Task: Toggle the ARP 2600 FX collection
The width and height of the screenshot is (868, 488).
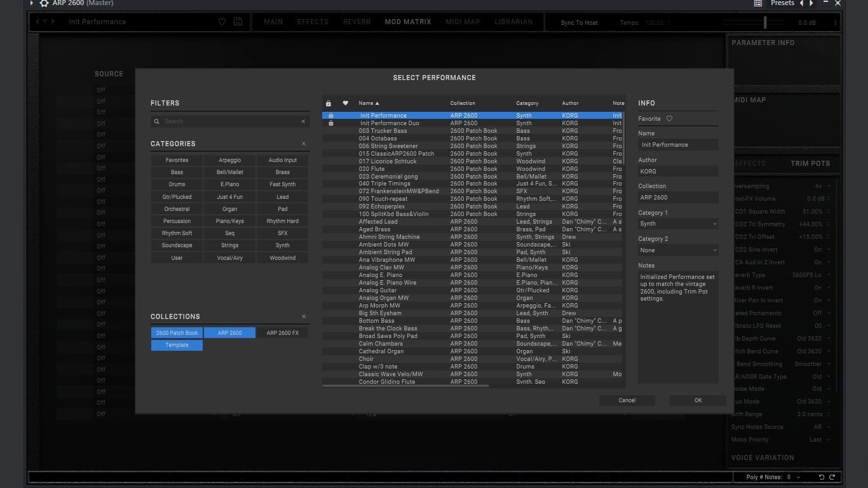Action: point(283,333)
